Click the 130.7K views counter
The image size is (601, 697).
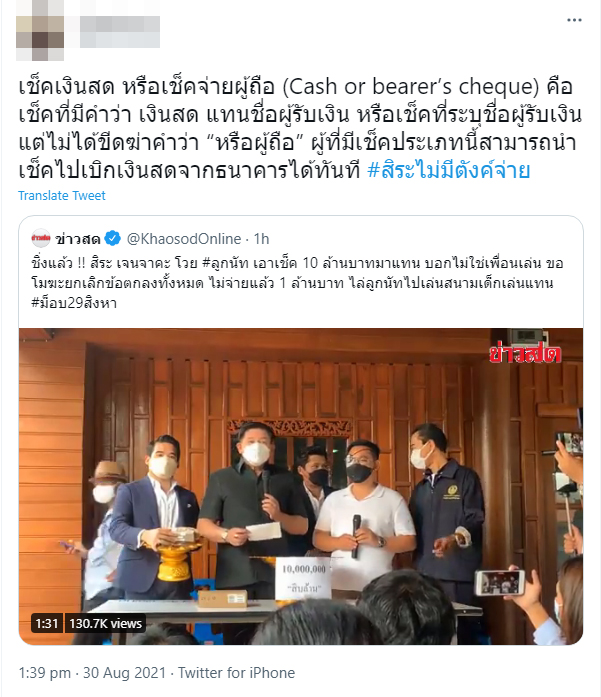[x=105, y=624]
